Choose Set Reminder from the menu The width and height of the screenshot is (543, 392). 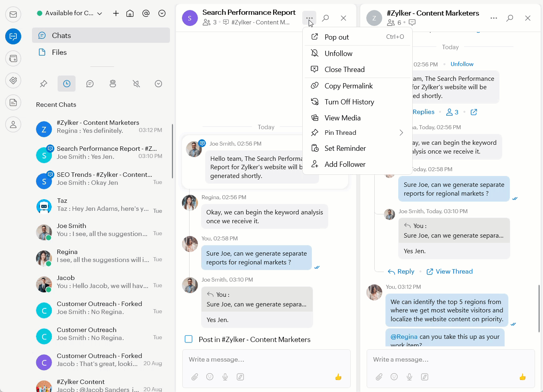(357, 148)
